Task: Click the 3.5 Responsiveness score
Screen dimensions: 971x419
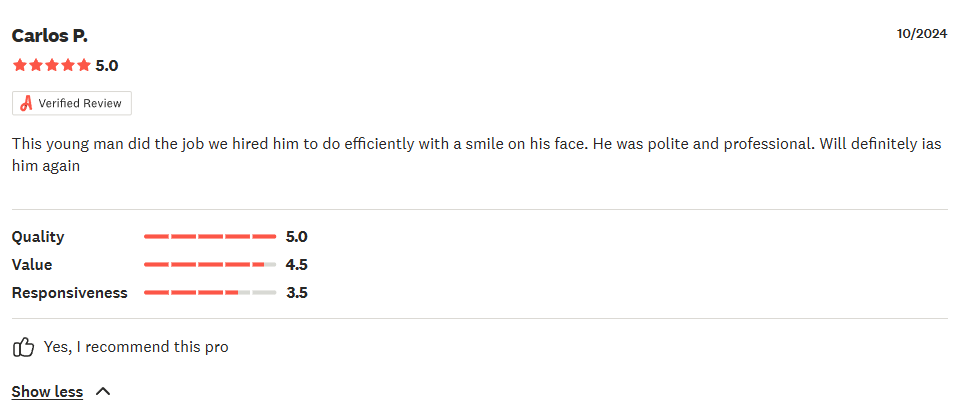Action: pyautogui.click(x=297, y=293)
